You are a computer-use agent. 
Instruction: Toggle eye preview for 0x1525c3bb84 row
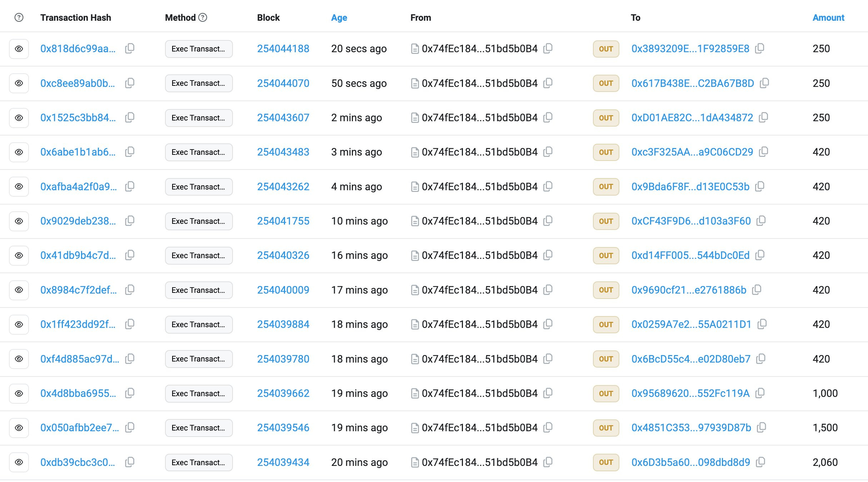point(19,118)
